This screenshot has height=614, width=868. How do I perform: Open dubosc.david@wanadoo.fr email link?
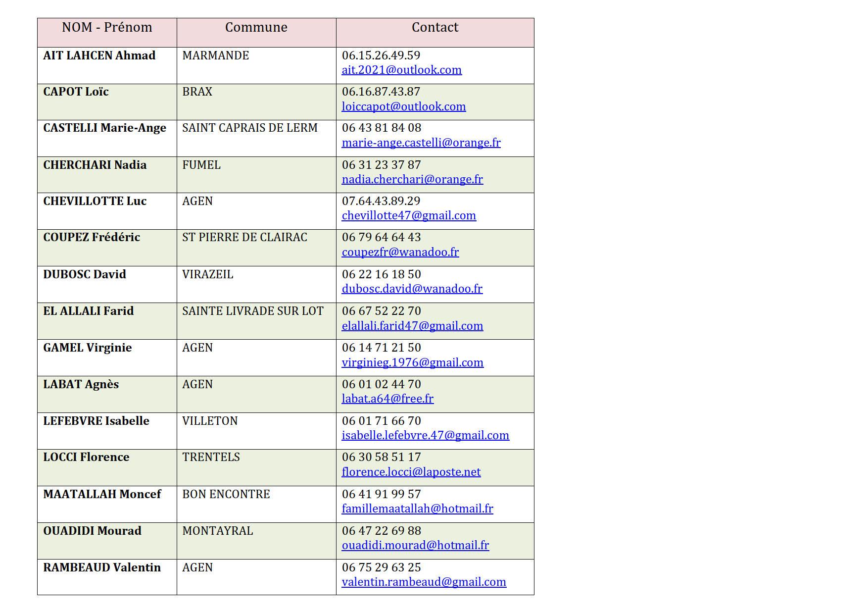[x=412, y=289]
